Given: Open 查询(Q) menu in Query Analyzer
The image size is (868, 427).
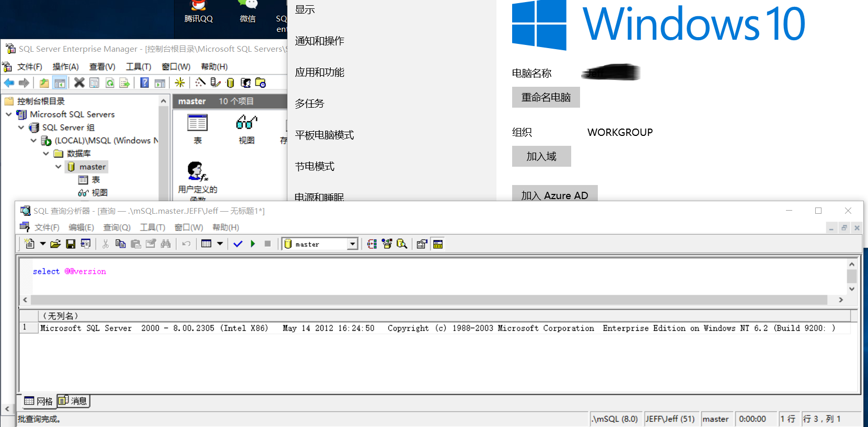Looking at the screenshot, I should click(117, 227).
